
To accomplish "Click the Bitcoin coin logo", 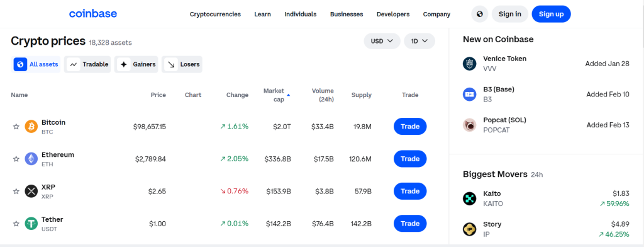I will click(x=31, y=127).
